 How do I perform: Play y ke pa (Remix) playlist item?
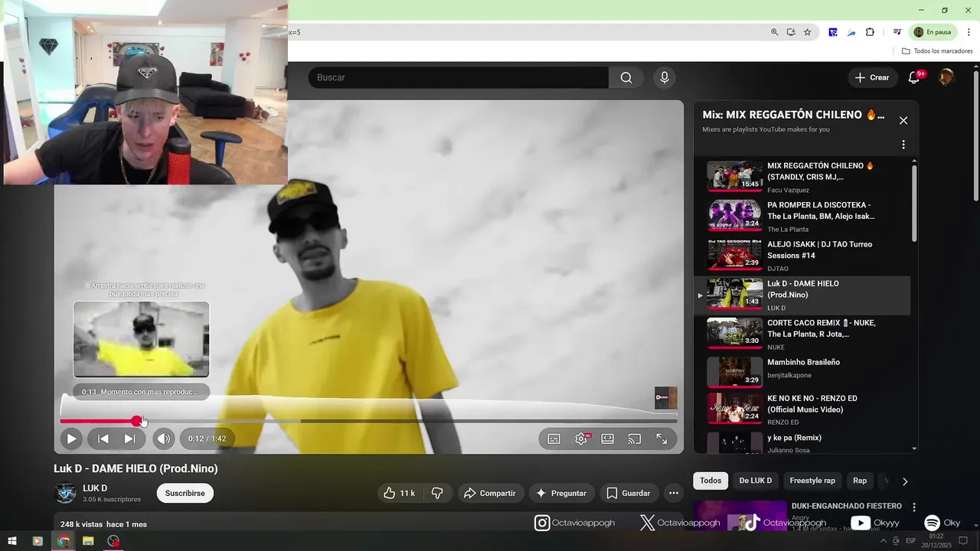coord(802,442)
